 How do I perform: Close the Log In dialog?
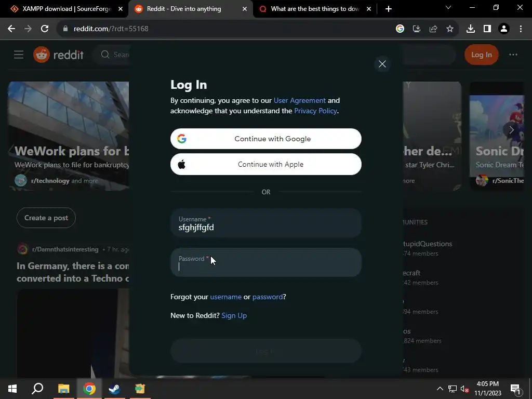[382, 64]
